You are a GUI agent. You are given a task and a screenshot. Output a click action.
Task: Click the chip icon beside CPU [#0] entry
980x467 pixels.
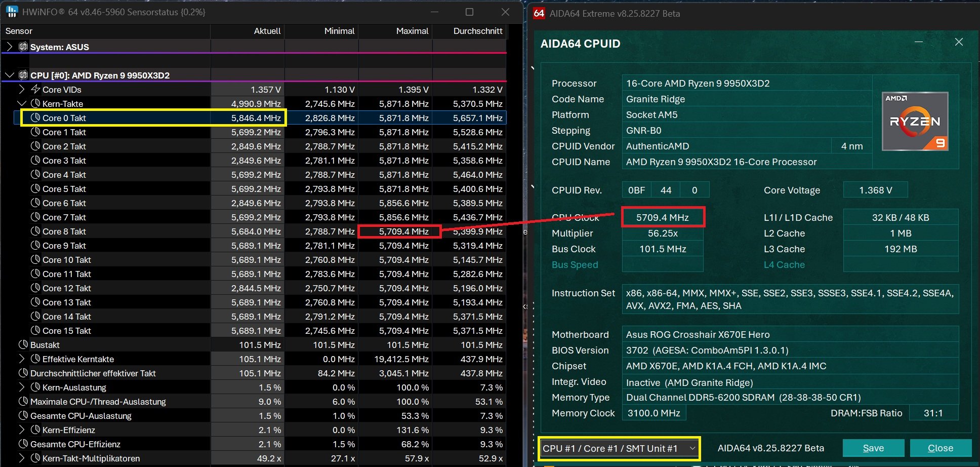coord(23,75)
